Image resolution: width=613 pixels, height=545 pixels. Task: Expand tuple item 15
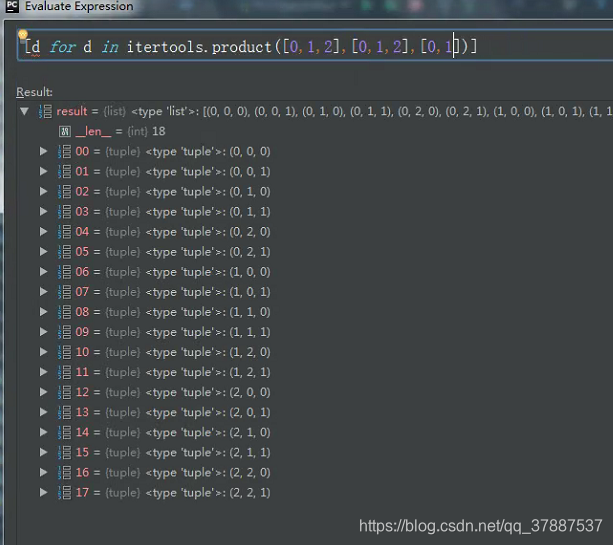pyautogui.click(x=43, y=452)
